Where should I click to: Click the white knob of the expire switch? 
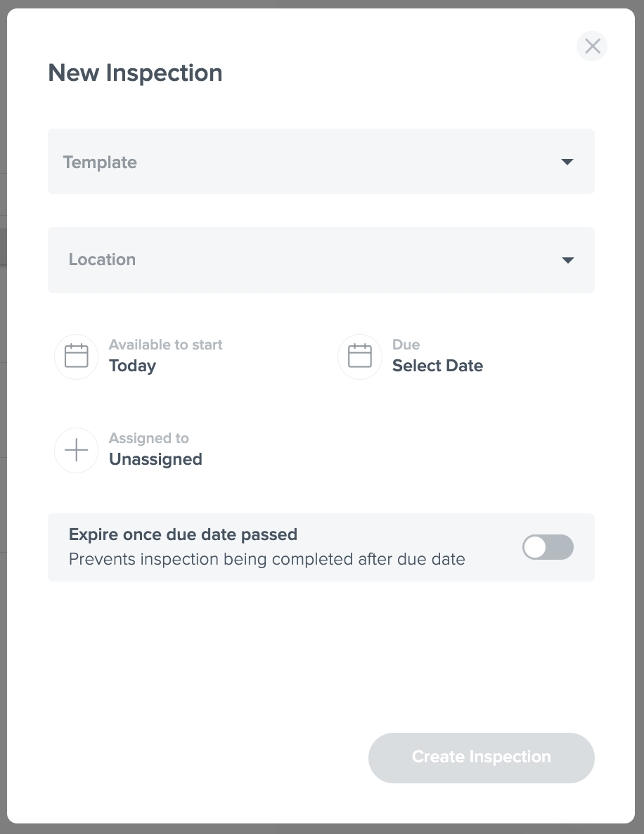point(535,547)
